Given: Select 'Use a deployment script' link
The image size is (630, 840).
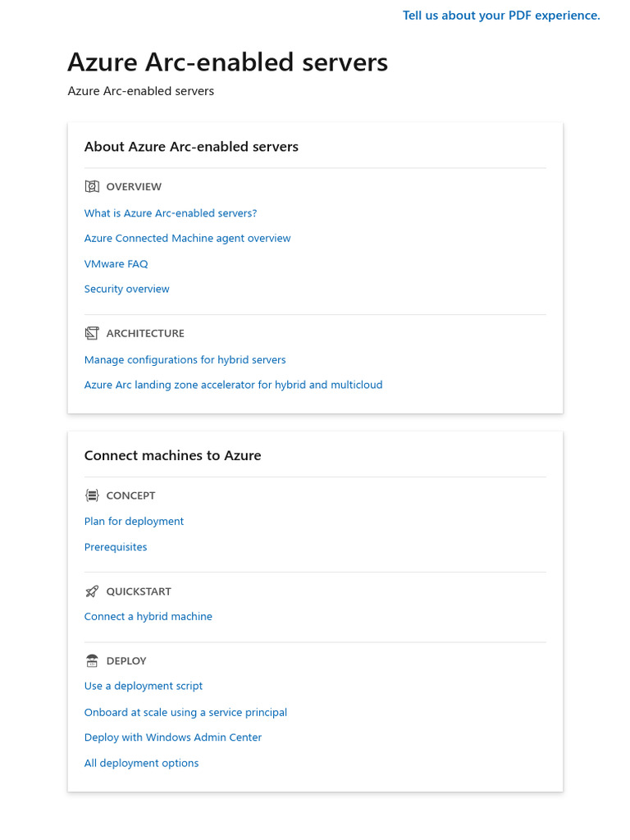Looking at the screenshot, I should (143, 687).
